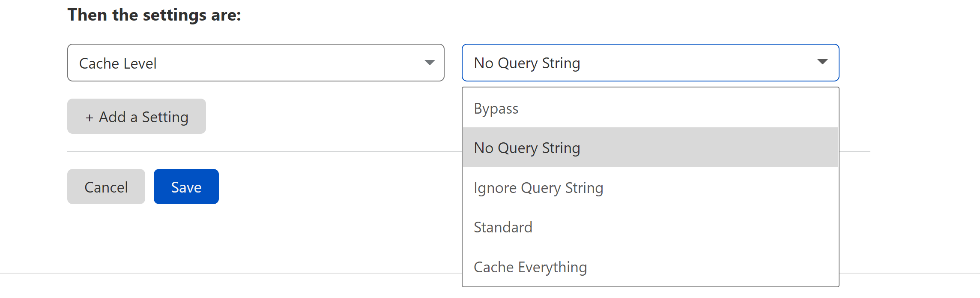Screen dimensions: 980x298
Task: Click the 'Cache Level' text in the selector
Action: tap(118, 63)
